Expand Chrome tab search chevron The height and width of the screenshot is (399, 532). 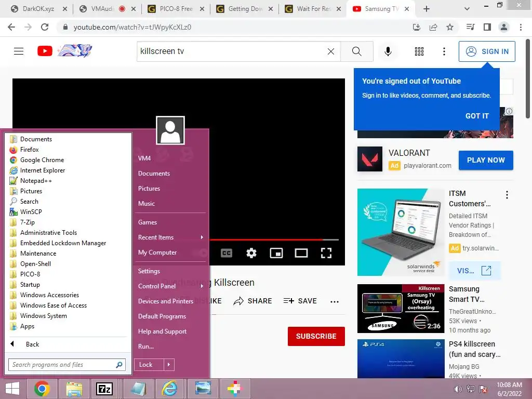tap(467, 9)
